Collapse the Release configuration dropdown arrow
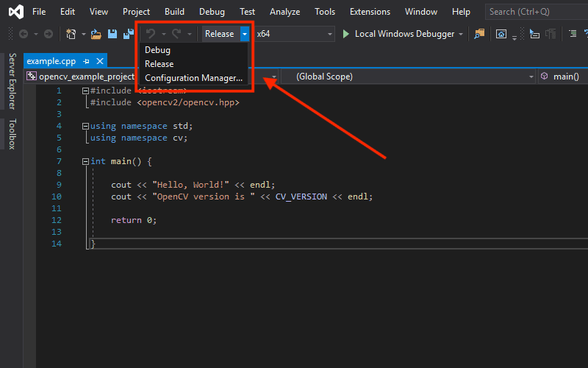Image resolution: width=588 pixels, height=368 pixels. coord(245,34)
